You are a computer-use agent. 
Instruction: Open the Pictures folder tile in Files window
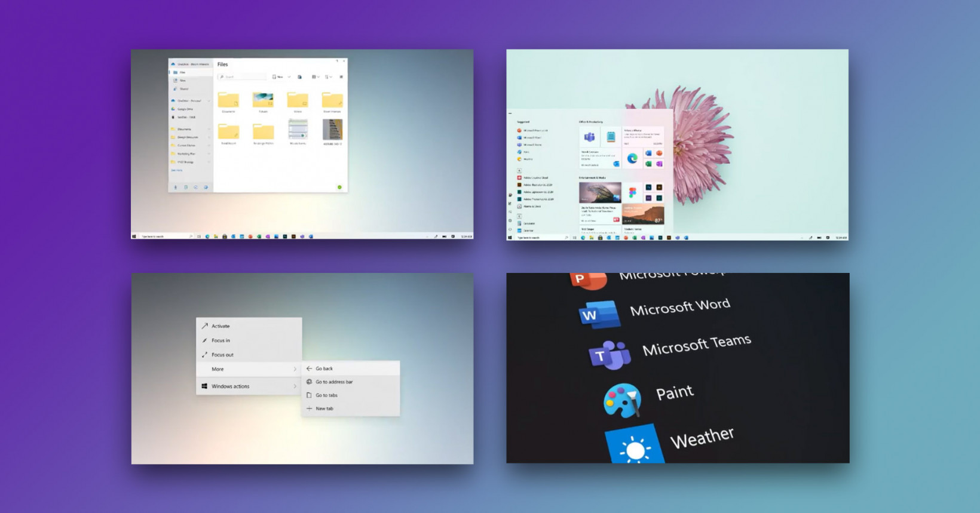click(x=263, y=102)
